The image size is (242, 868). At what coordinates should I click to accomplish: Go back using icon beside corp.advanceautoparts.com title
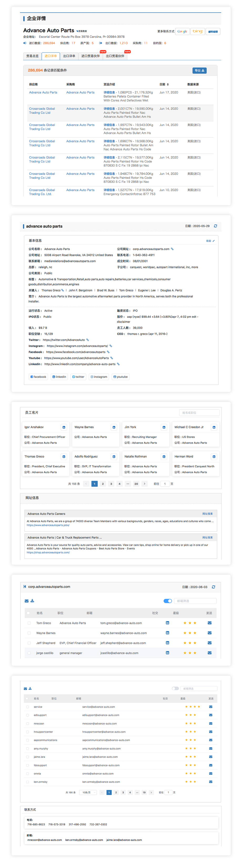[25, 587]
